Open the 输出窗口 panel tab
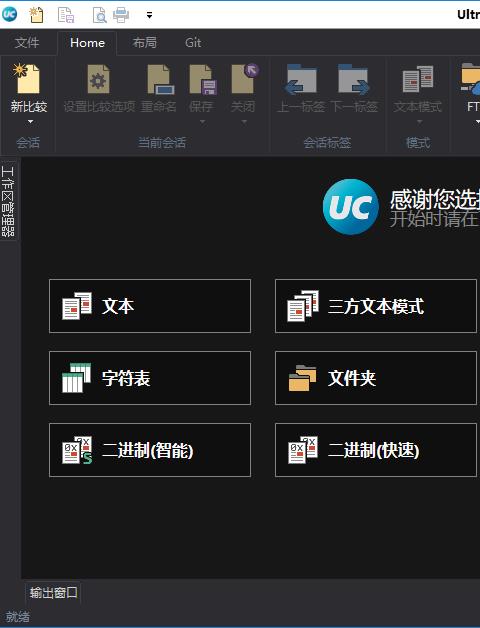This screenshot has height=628, width=480. coord(53,592)
